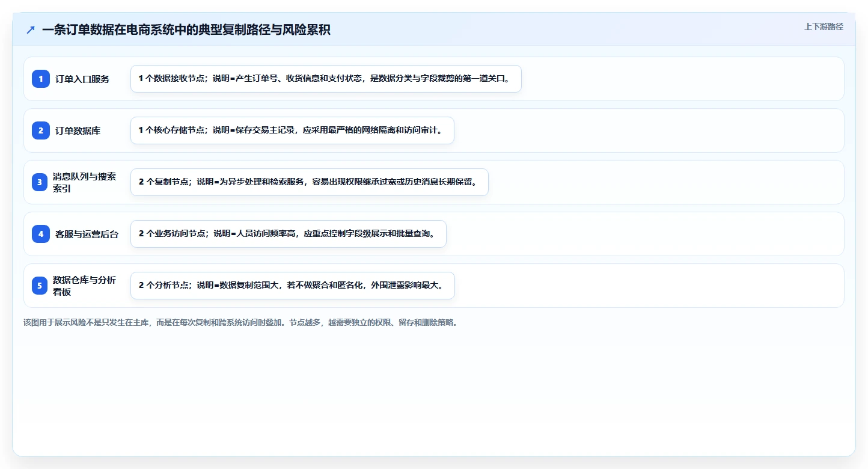The height and width of the screenshot is (469, 868).
Task: Select the 订单数据库 step label
Action: coord(78,130)
